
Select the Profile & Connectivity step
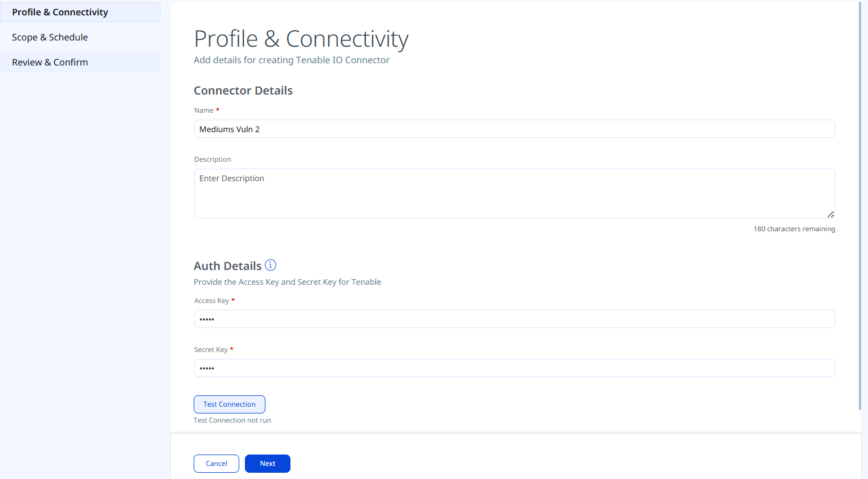click(80, 12)
